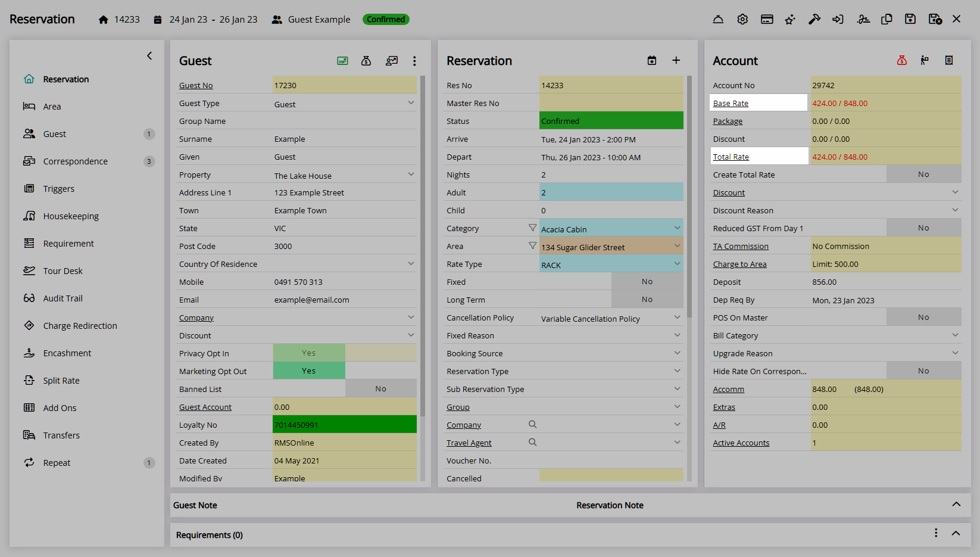980x557 pixels.
Task: Collapse the Guest Note section
Action: click(956, 504)
